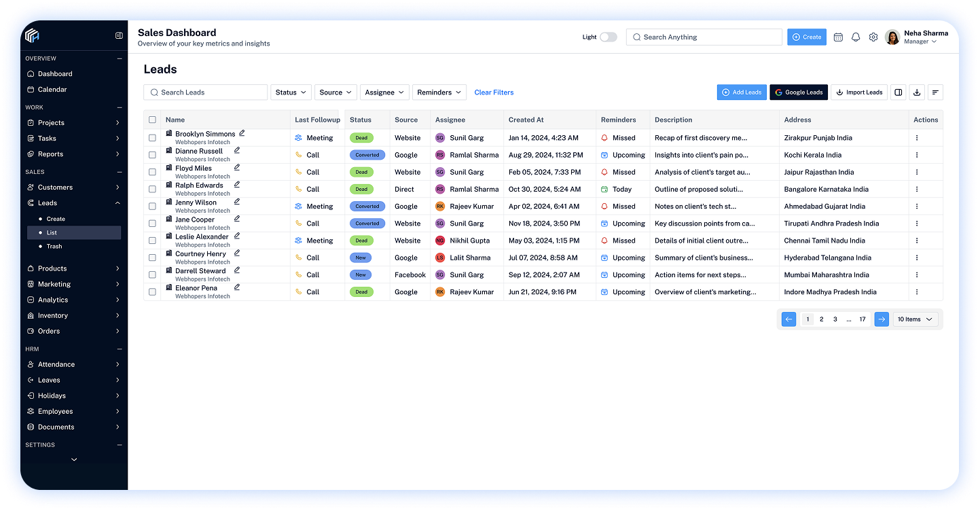Open the Status filter dropdown

[291, 92]
